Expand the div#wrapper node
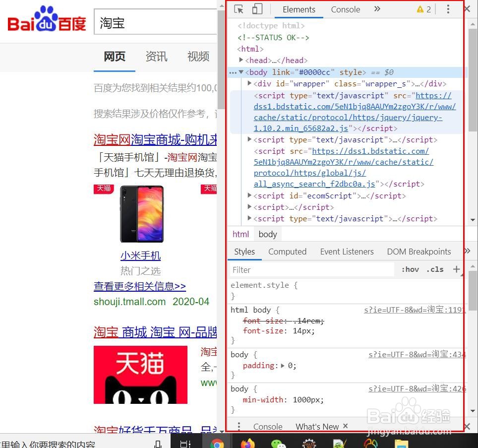The width and height of the screenshot is (478, 448). pyautogui.click(x=249, y=83)
